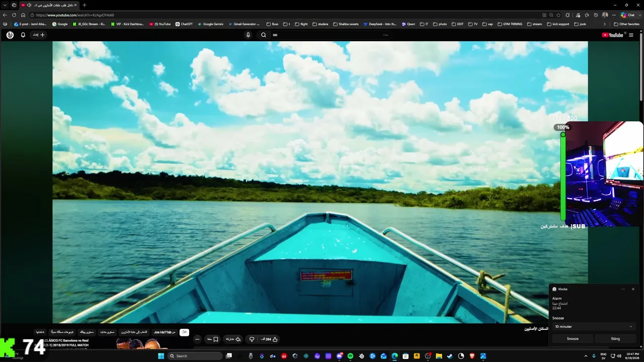This screenshot has width=644, height=362.
Task: Select the Joe HaTTab filter chip
Action: pyautogui.click(x=165, y=332)
